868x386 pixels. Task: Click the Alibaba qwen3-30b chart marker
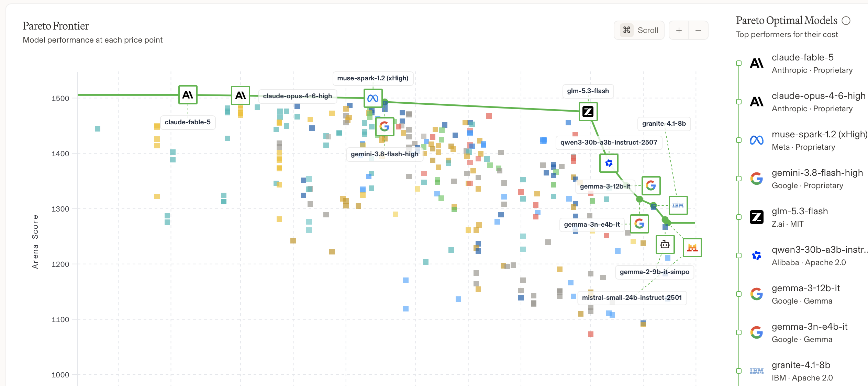(x=609, y=163)
